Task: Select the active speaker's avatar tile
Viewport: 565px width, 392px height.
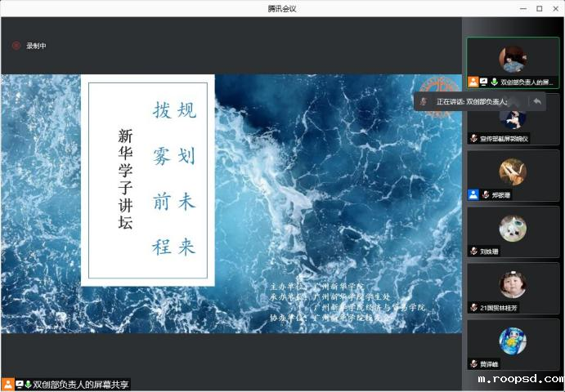Action: (x=513, y=59)
